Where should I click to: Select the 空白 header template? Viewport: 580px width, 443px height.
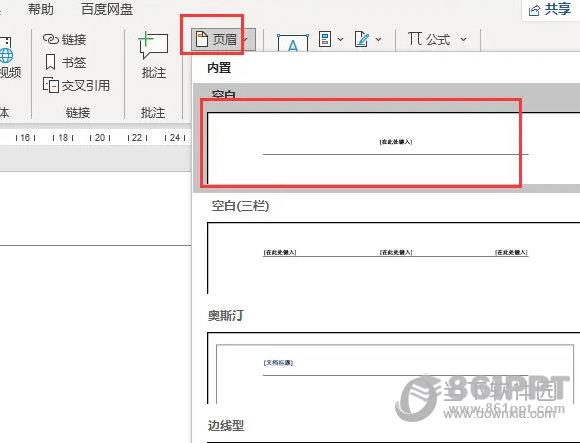pyautogui.click(x=387, y=138)
